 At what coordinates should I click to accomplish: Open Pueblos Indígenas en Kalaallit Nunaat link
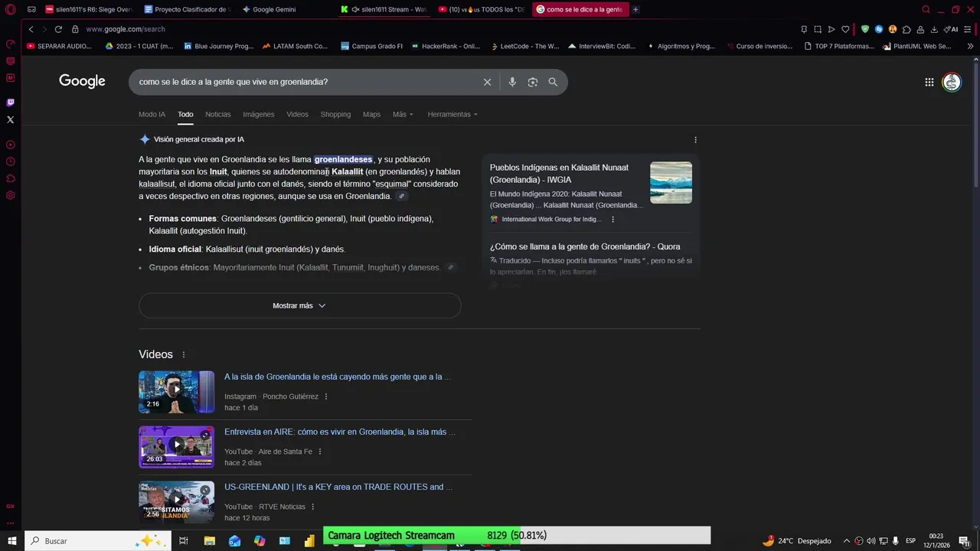[x=559, y=173]
